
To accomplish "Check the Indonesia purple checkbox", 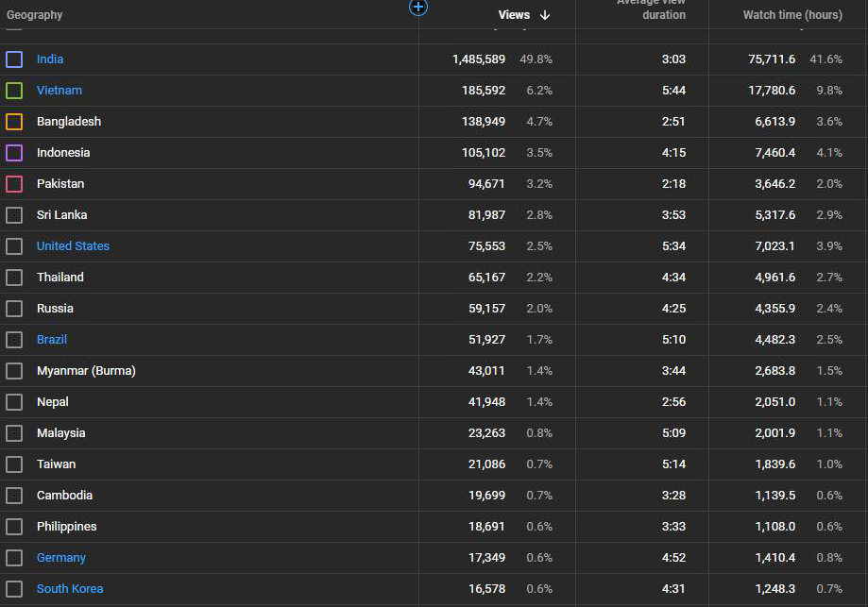I will pyautogui.click(x=14, y=153).
